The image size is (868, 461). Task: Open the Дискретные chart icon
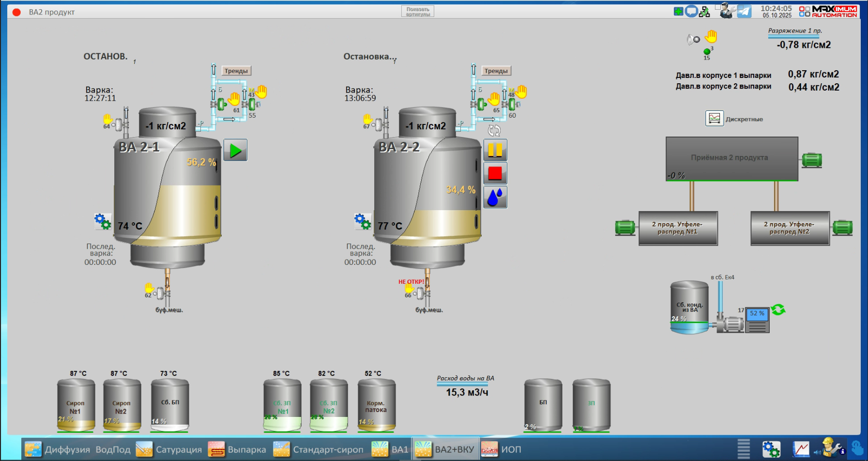[714, 119]
